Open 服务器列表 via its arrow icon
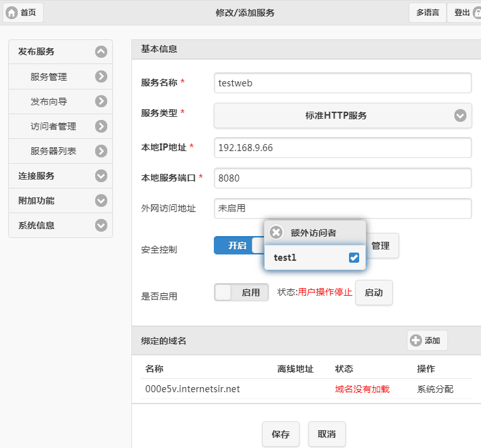The height and width of the screenshot is (448, 481). (x=101, y=151)
